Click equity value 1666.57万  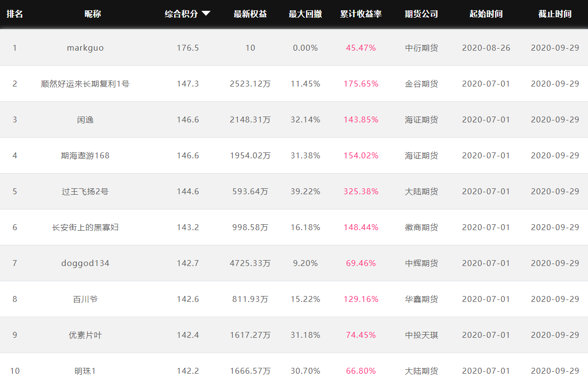pyautogui.click(x=250, y=371)
